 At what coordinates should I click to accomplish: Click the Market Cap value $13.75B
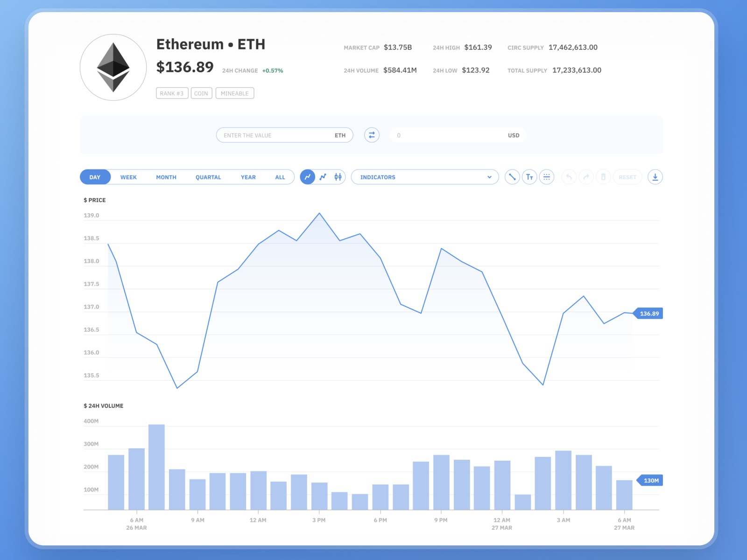click(x=398, y=48)
